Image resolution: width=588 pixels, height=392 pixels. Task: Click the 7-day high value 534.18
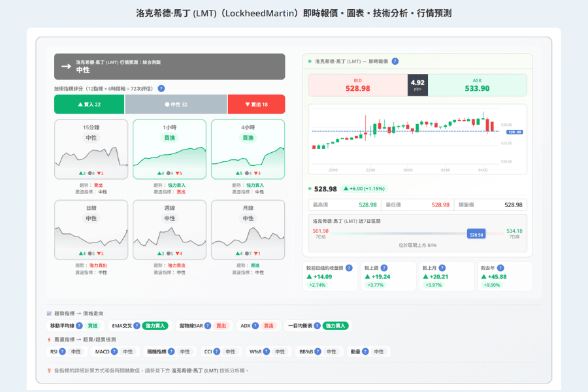click(514, 231)
